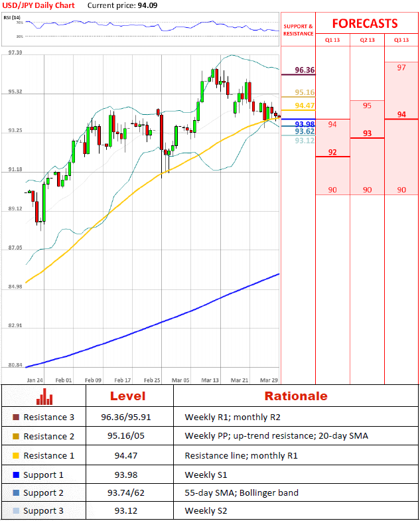Click the red bar chart icon in table header

pyautogui.click(x=44, y=396)
